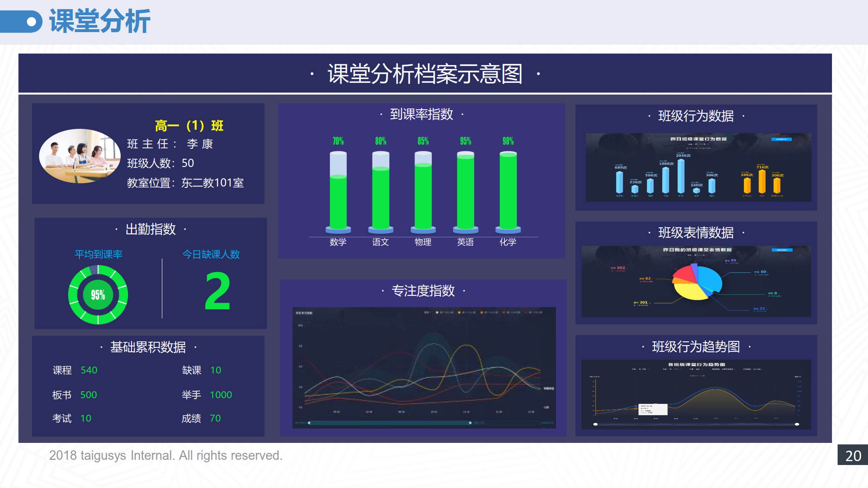The image size is (868, 488).
Task: Toggle the white legend dot in focus chart
Action: (437, 312)
